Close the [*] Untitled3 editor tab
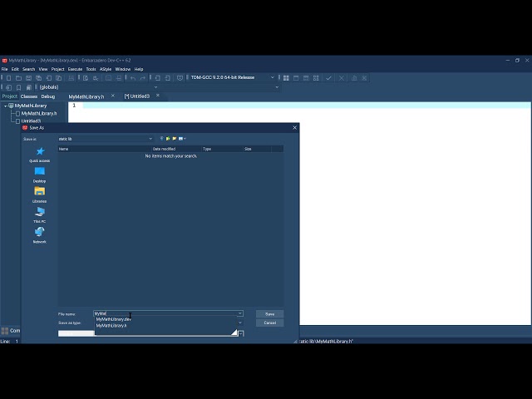Viewport: 532px width, 399px height. (158, 96)
